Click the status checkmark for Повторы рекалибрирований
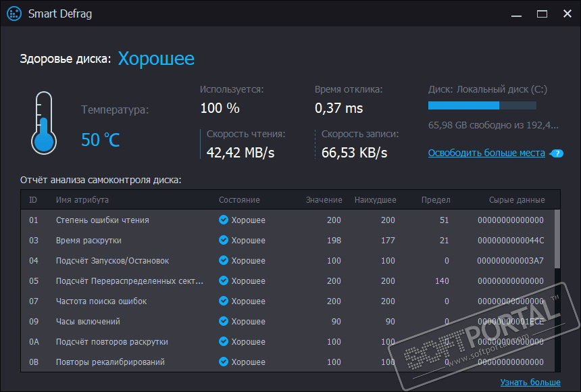 click(224, 362)
